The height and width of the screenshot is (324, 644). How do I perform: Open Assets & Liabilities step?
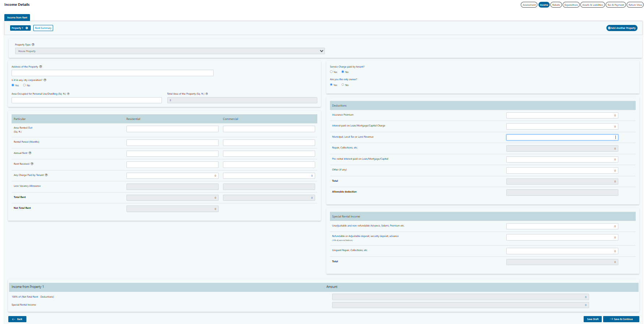593,5
